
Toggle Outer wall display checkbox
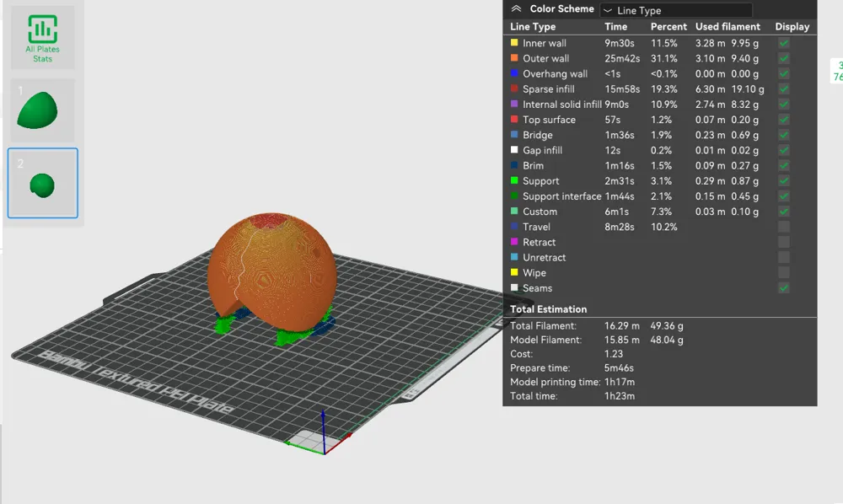[784, 58]
